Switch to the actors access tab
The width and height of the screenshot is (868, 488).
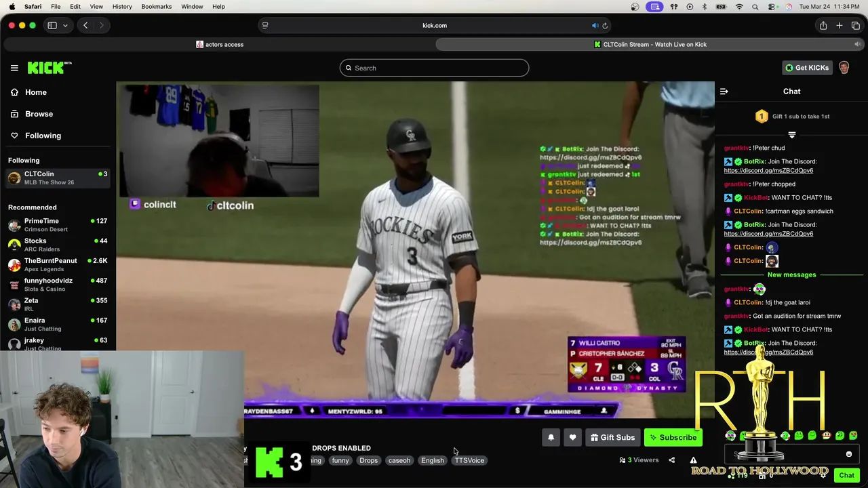(220, 45)
